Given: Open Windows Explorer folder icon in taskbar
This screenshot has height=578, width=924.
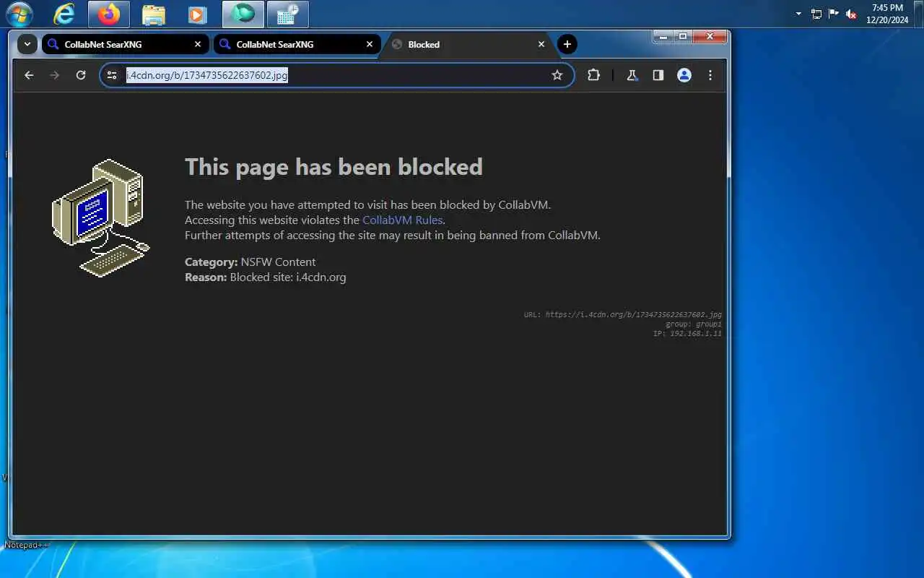Looking at the screenshot, I should click(153, 14).
